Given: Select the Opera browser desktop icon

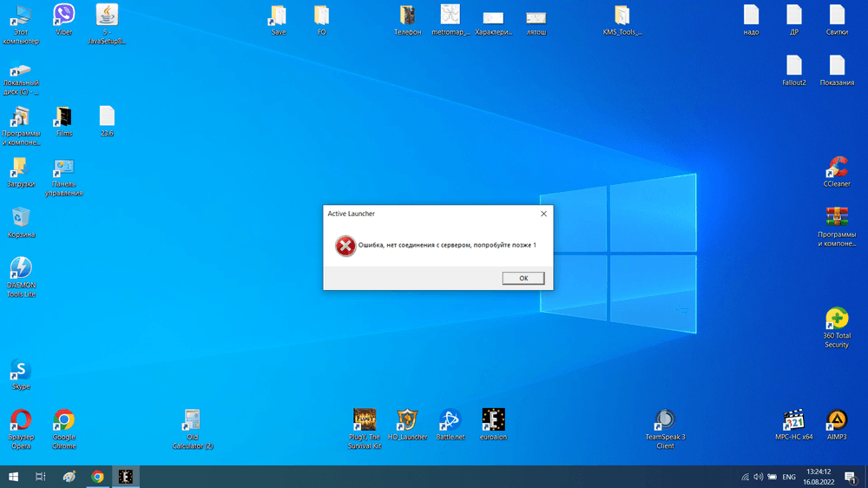Looking at the screenshot, I should point(21,421).
